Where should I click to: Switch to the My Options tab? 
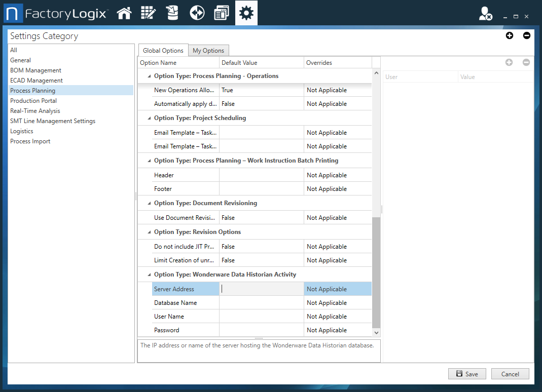[208, 50]
